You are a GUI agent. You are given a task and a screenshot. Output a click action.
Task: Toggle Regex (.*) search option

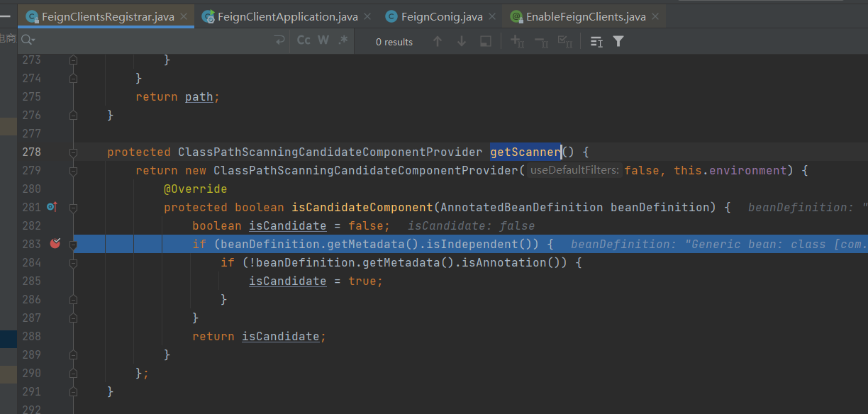point(343,41)
